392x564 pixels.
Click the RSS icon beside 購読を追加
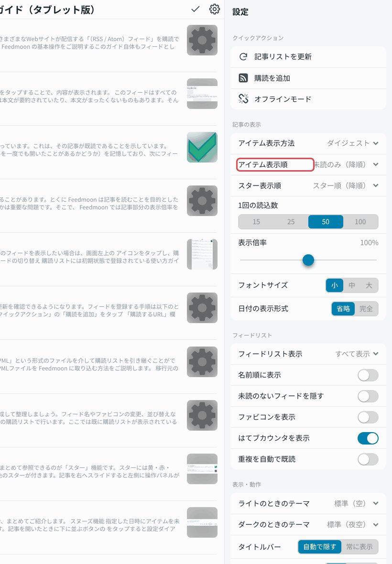pos(243,78)
